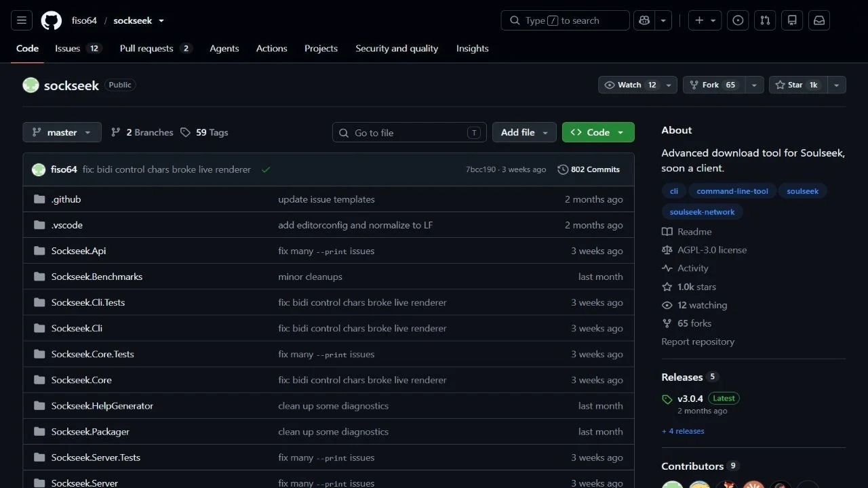The height and width of the screenshot is (488, 868).
Task: View the 59 Tags link
Action: [x=204, y=132]
